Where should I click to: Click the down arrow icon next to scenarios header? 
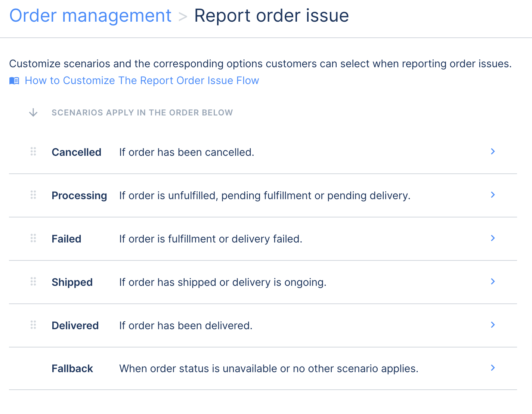tap(33, 112)
